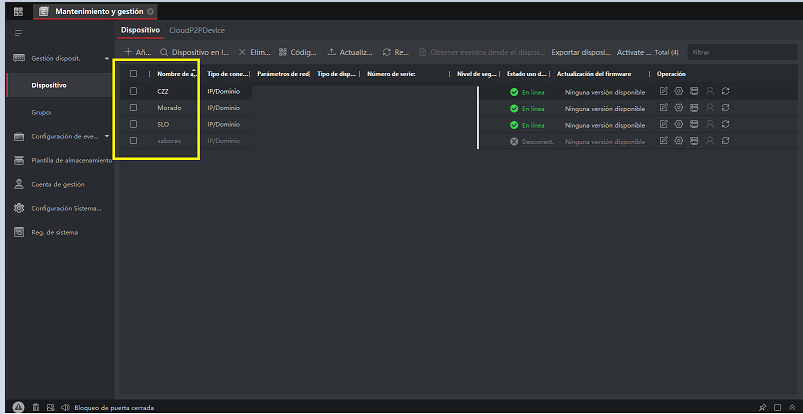Click the Filtrar search field

coord(740,51)
